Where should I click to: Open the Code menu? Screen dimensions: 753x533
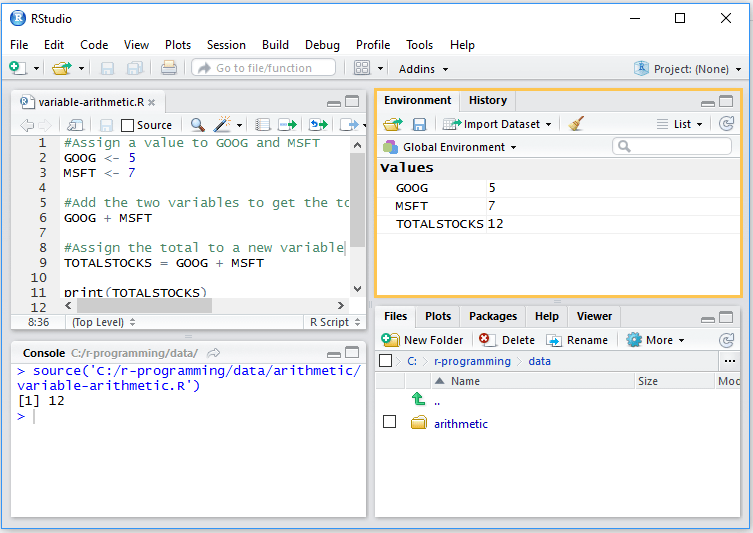coord(94,45)
